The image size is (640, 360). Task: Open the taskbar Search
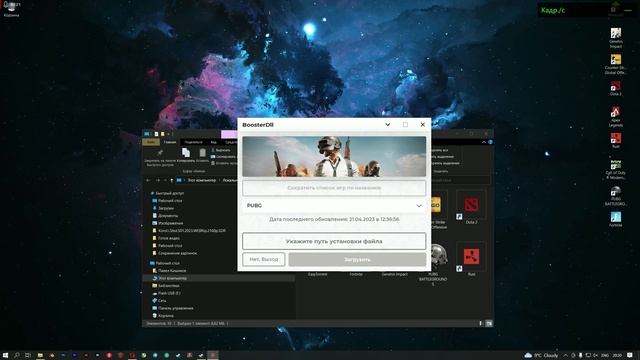click(x=17, y=356)
